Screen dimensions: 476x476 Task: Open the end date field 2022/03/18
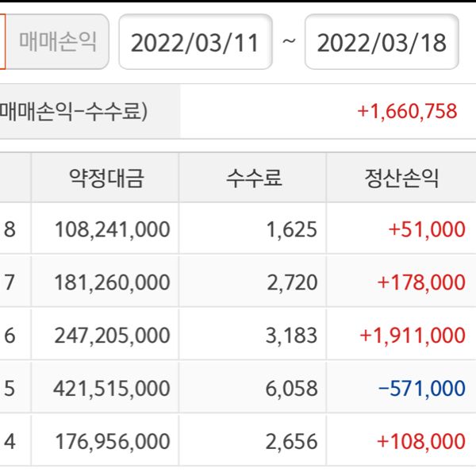point(381,41)
